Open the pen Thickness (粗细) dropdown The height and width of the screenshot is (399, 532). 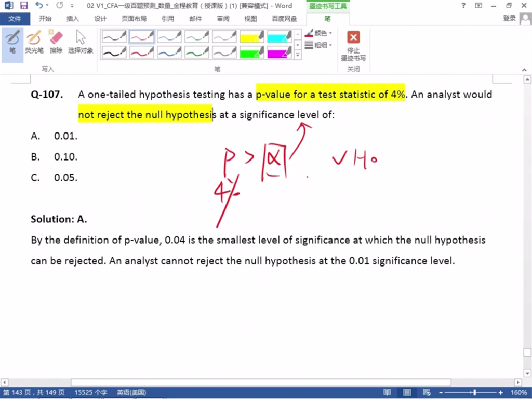pyautogui.click(x=318, y=45)
